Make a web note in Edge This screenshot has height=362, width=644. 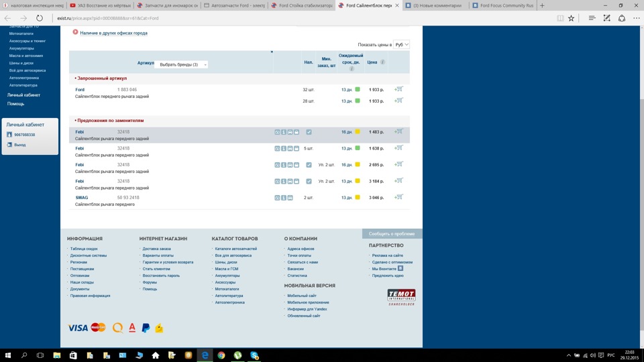[607, 18]
